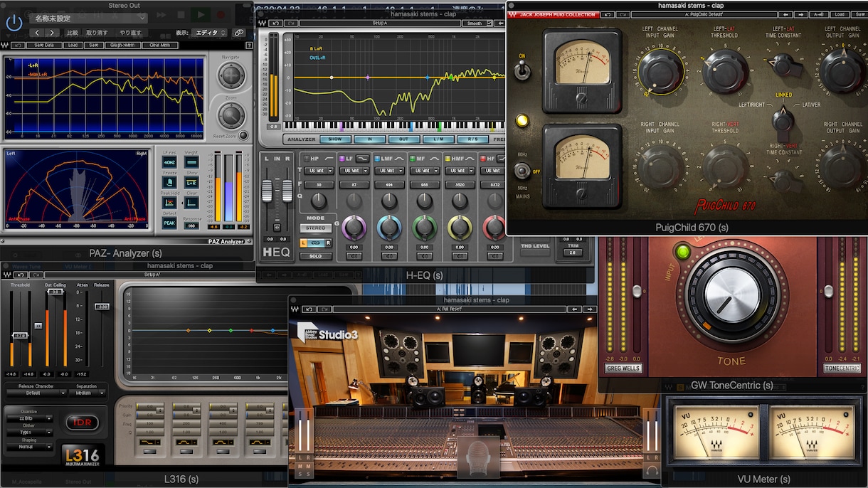Click the PAZ Analyzer Zoom magnifier control
Image resolution: width=868 pixels, height=488 pixels.
point(231,115)
